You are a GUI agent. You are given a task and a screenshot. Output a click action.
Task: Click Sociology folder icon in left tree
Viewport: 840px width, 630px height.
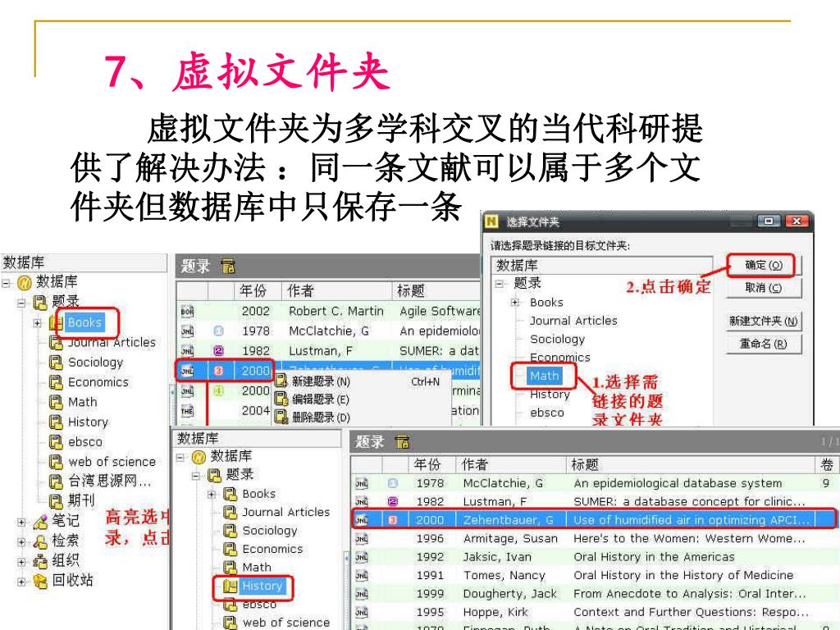[56, 363]
